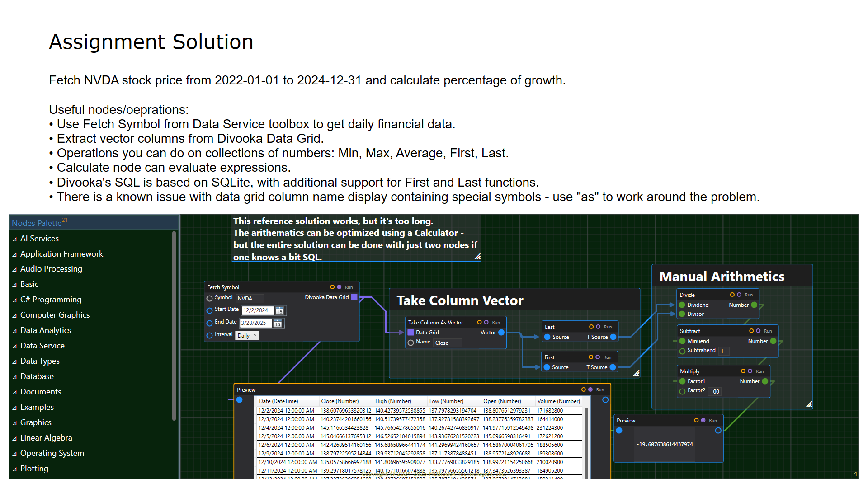Toggle the Interval input pin

[x=210, y=335]
